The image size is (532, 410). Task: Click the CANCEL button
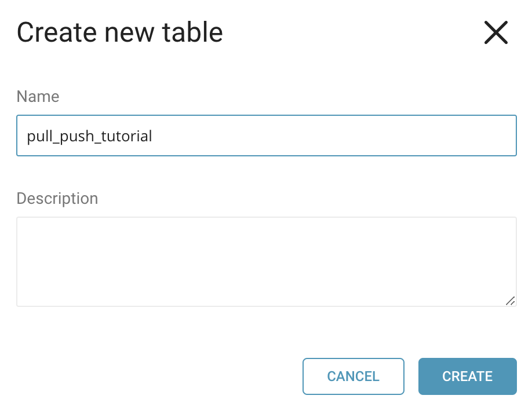(x=353, y=376)
